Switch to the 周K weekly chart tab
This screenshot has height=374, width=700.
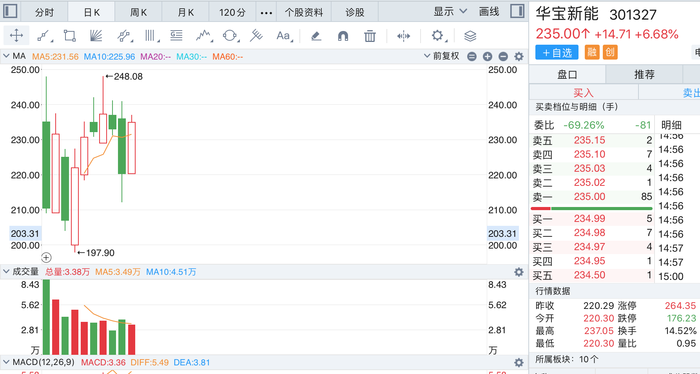138,12
